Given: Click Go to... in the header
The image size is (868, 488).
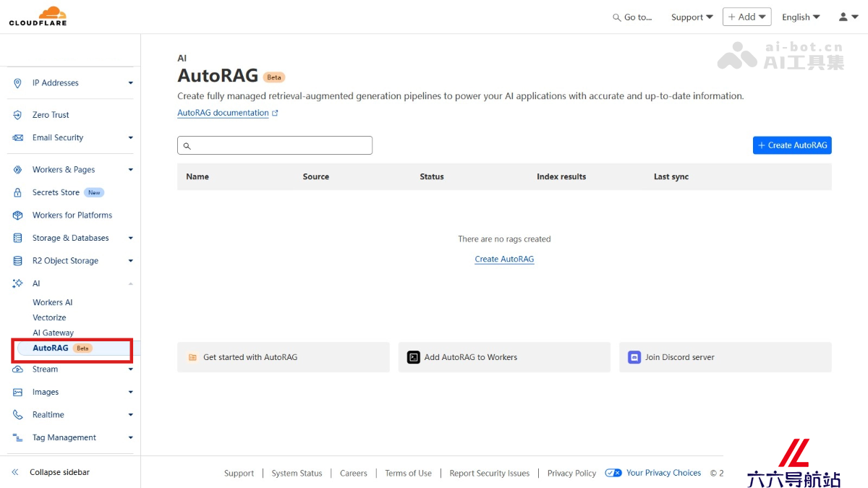Looking at the screenshot, I should point(632,17).
